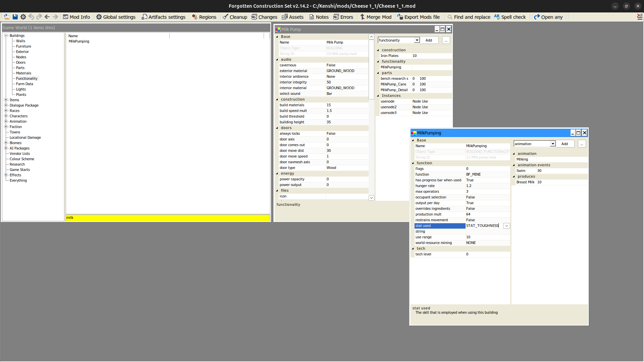Open the Regions tool

[204, 17]
